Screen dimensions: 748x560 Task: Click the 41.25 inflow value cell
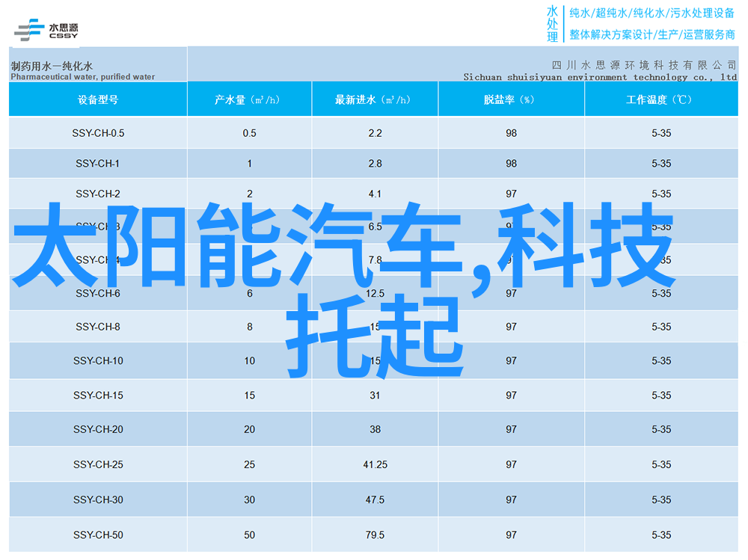[x=375, y=464]
